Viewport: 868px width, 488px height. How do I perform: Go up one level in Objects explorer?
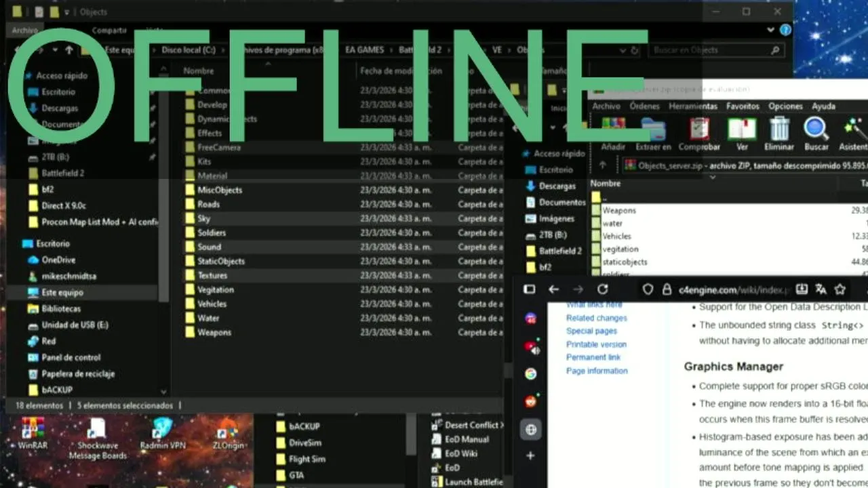(68, 50)
